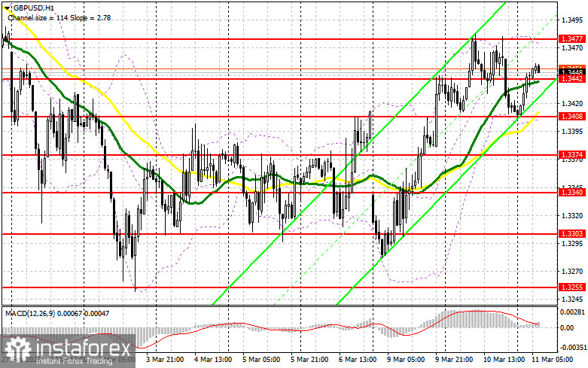Click the GBPUSD,H1 chart title

[x=34, y=8]
